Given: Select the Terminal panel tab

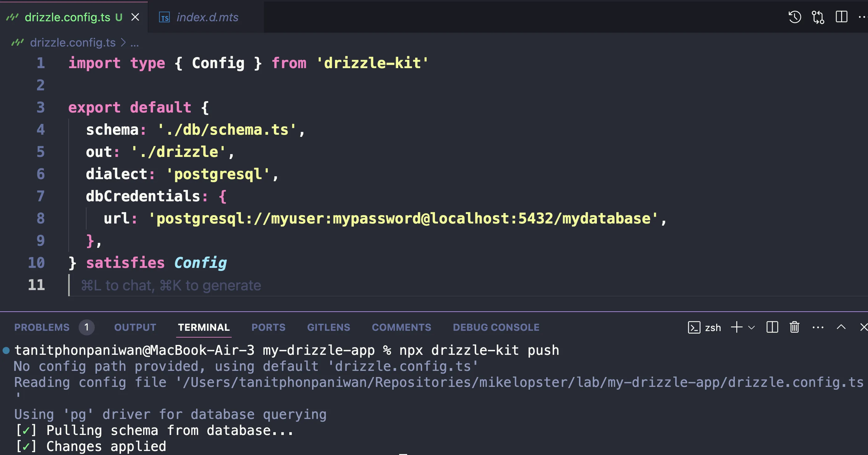Looking at the screenshot, I should point(204,327).
